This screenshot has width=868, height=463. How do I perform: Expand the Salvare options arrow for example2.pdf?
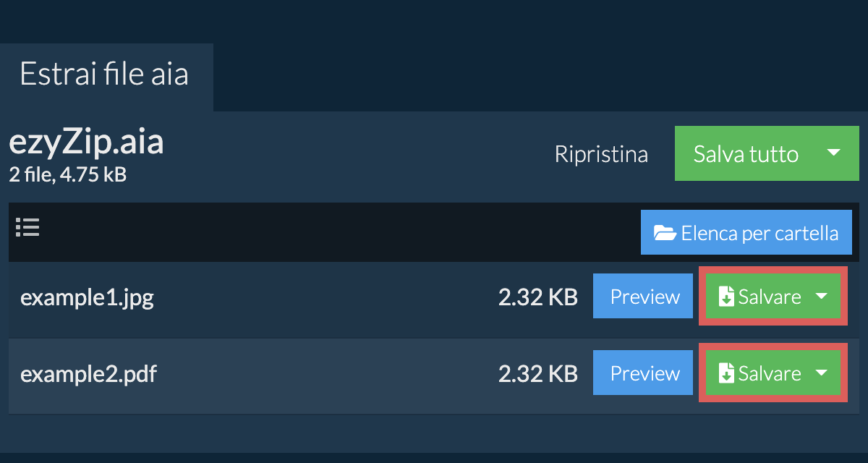point(821,373)
